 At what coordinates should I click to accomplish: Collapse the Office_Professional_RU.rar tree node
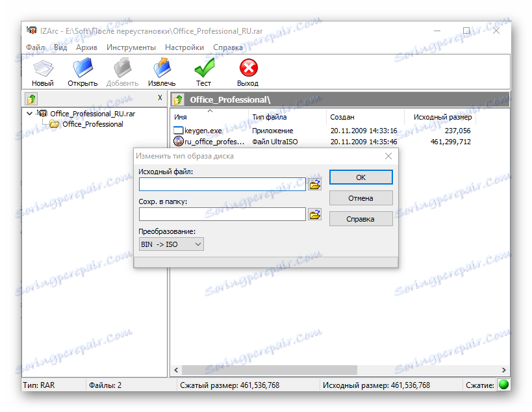pyautogui.click(x=29, y=113)
